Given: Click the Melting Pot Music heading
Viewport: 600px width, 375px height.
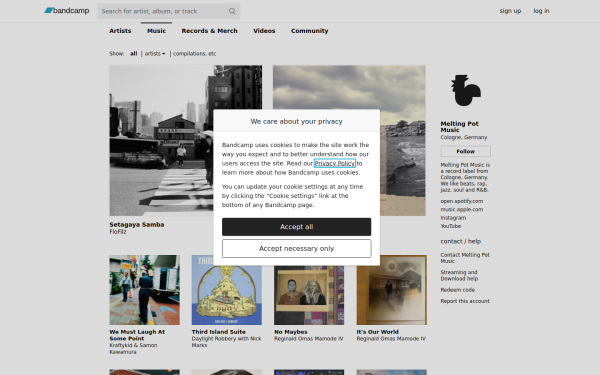Looking at the screenshot, I should 459,127.
